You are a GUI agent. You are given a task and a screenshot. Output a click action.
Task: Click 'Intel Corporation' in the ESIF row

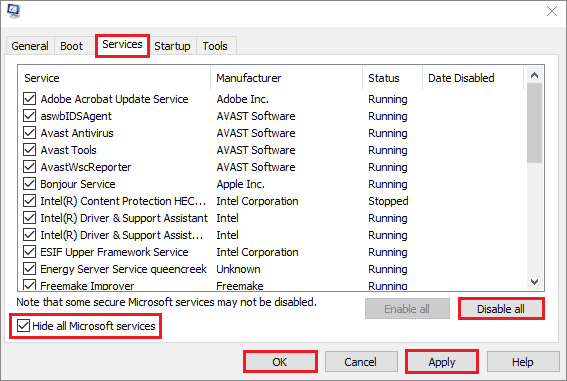(x=257, y=252)
